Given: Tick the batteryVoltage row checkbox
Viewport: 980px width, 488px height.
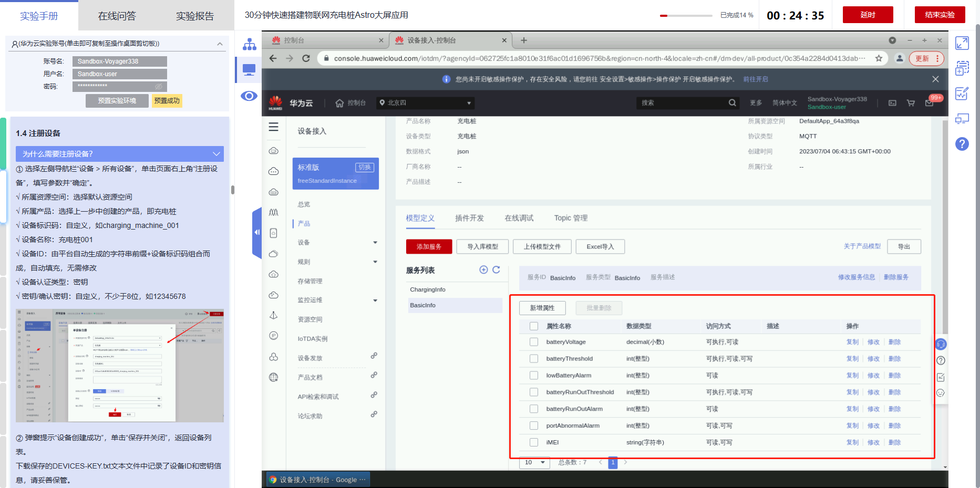Looking at the screenshot, I should click(x=534, y=342).
